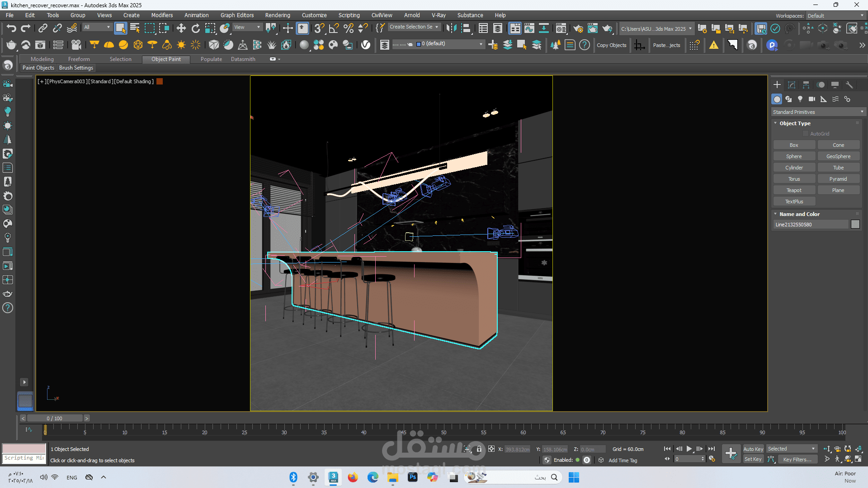The width and height of the screenshot is (868, 488).
Task: Switch to the Freeform ribbon tab
Action: [x=79, y=59]
